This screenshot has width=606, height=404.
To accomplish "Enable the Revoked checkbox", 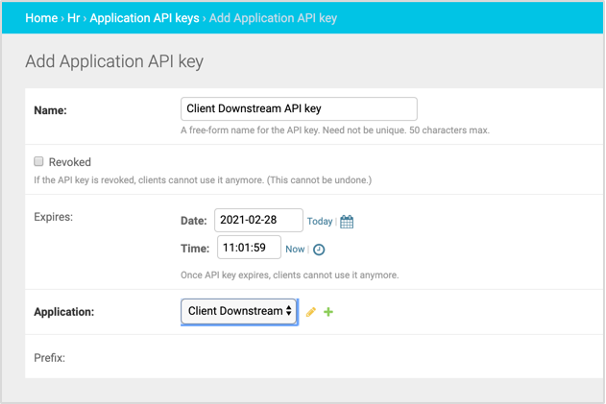I will click(x=39, y=161).
